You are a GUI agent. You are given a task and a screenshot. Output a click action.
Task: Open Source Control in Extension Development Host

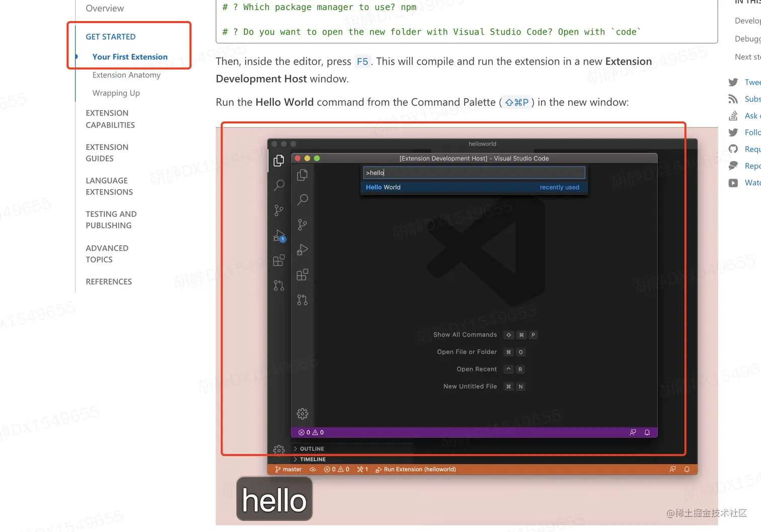coord(302,225)
